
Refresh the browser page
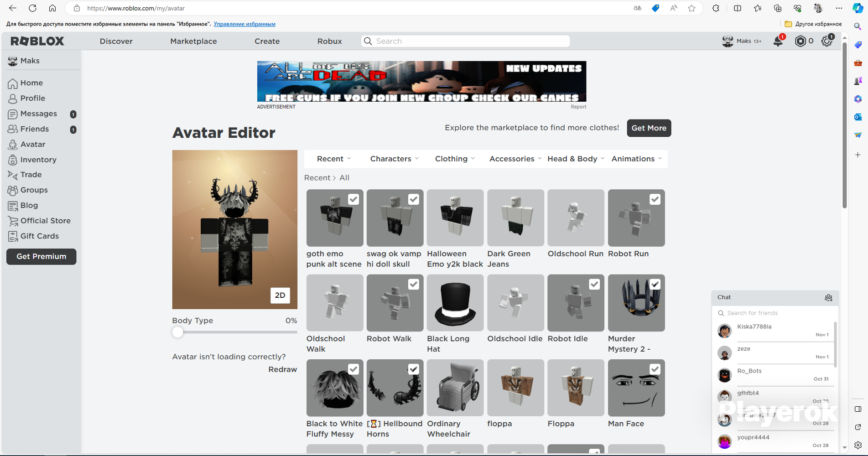(x=32, y=8)
